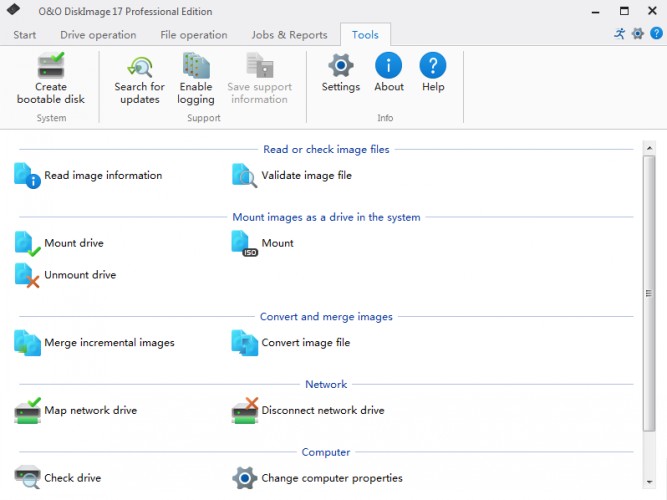Launch Validate image file
The image size is (667, 500).
click(x=306, y=176)
